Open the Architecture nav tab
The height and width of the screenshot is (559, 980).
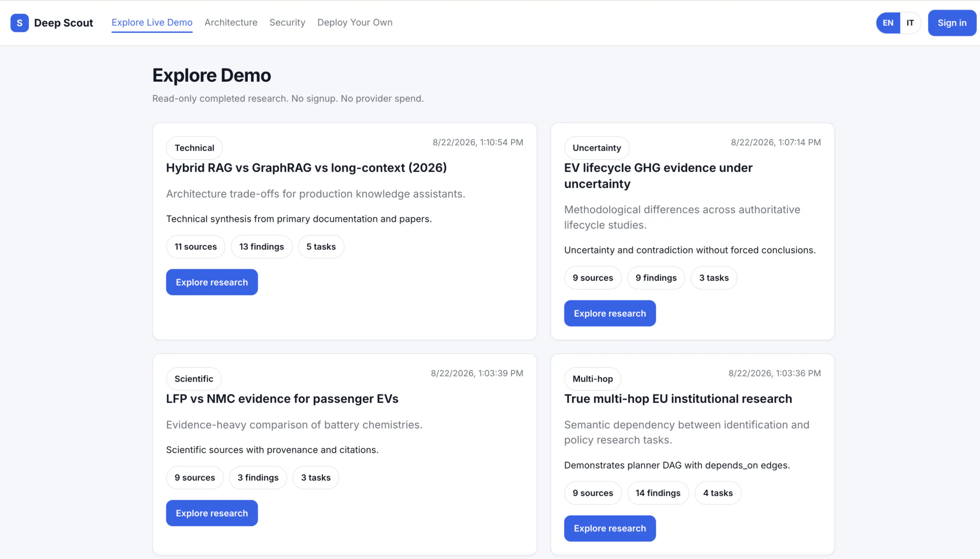231,22
